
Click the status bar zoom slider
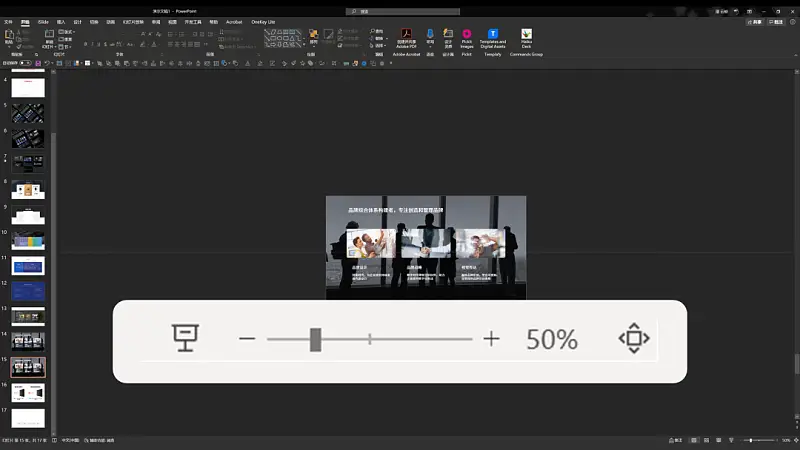click(x=758, y=440)
